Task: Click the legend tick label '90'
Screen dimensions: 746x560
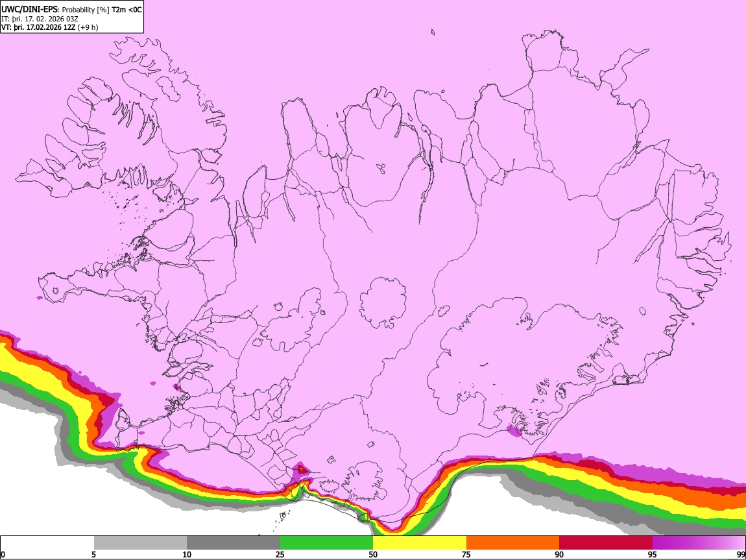Action: 559,554
